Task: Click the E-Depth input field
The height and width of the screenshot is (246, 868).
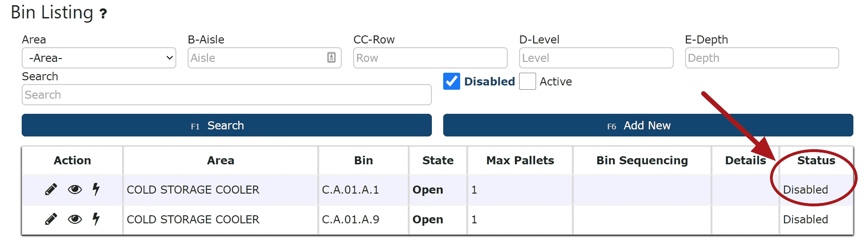Action: [762, 58]
